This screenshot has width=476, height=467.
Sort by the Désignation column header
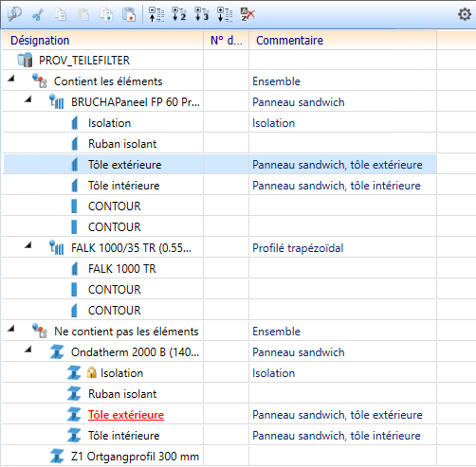click(102, 41)
